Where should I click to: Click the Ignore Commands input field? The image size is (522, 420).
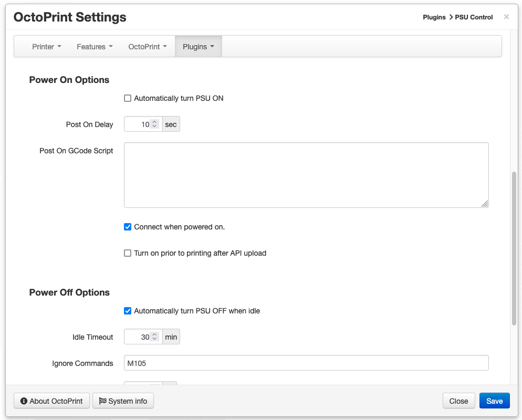pos(306,363)
